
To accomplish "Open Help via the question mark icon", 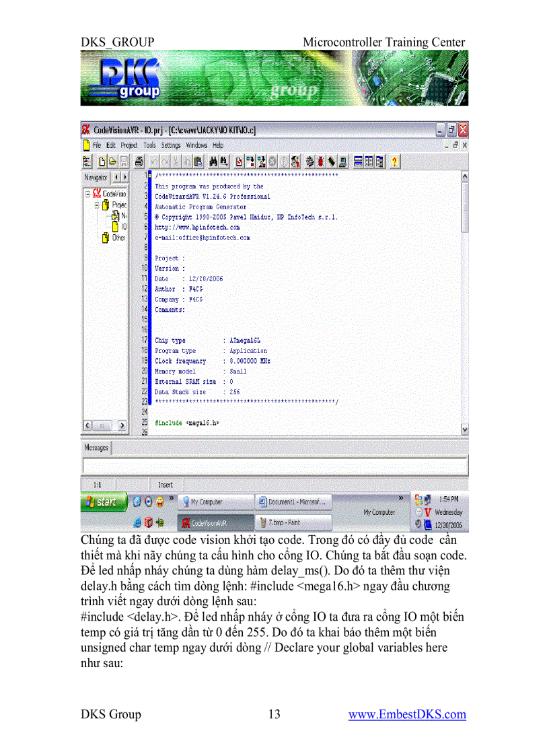I will pos(394,162).
